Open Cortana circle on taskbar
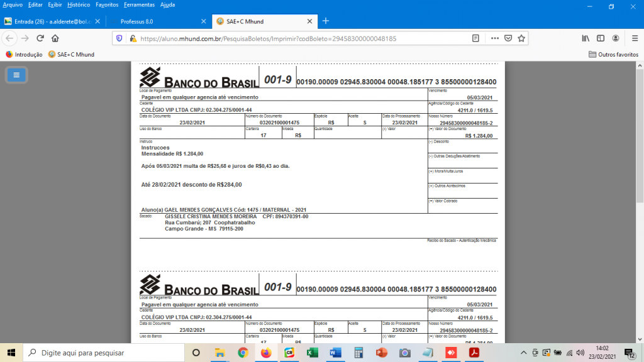The height and width of the screenshot is (362, 644). [x=196, y=353]
